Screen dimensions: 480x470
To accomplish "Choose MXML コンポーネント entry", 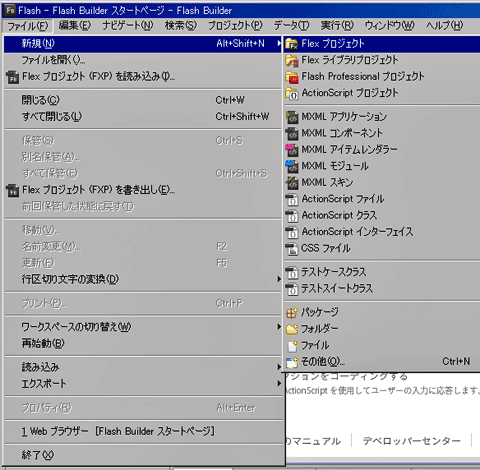I will (382, 133).
